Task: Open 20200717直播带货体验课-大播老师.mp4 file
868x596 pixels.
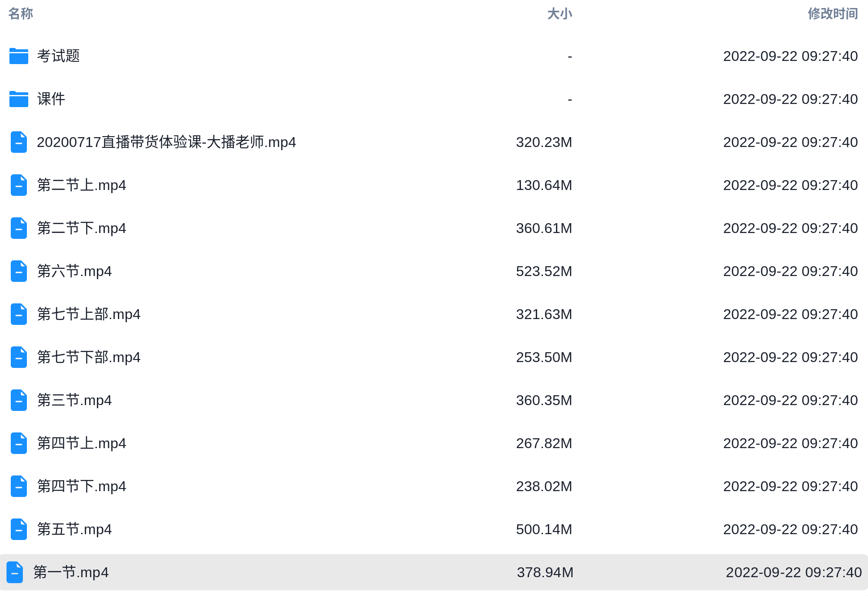Action: pyautogui.click(x=166, y=142)
